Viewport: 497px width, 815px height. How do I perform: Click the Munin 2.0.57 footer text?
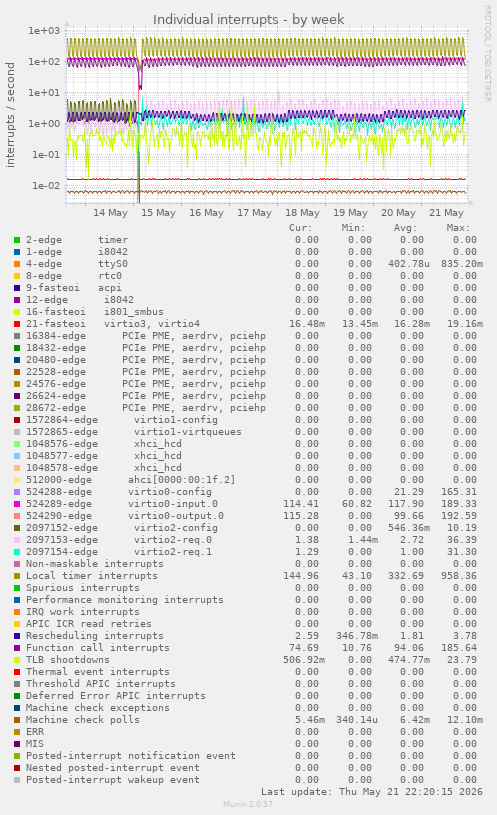coord(248,804)
